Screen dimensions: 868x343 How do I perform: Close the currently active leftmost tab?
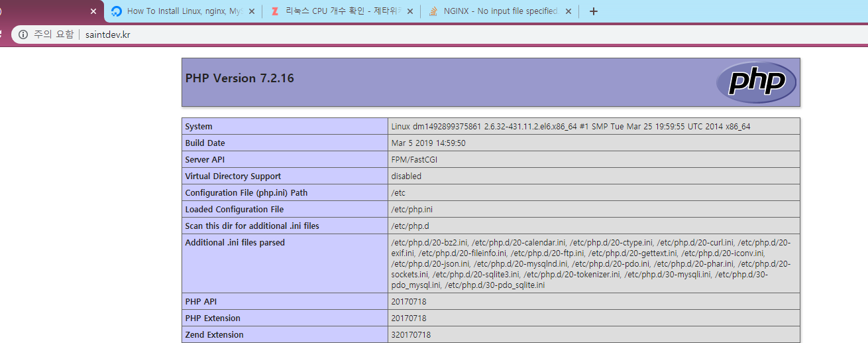tap(93, 11)
